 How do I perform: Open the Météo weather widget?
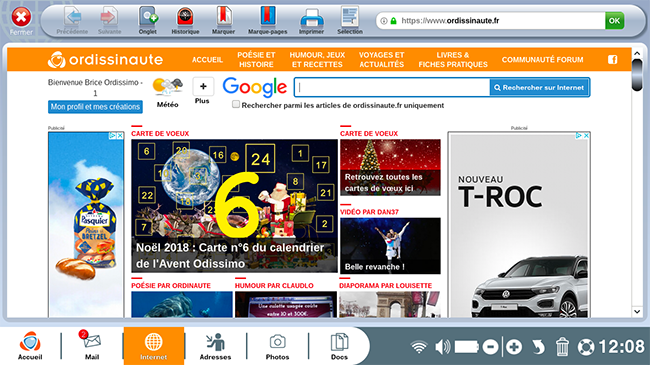click(x=167, y=93)
